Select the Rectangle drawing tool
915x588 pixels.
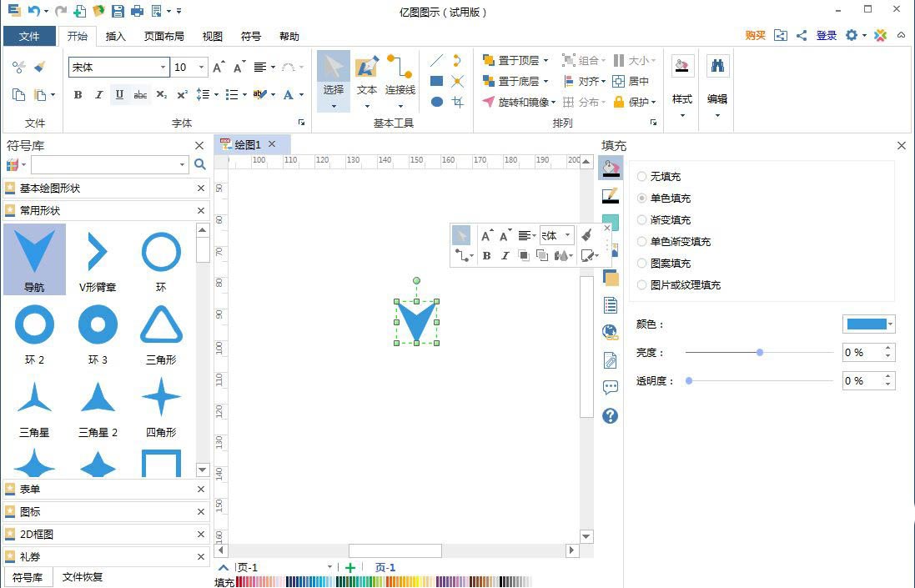coord(436,80)
